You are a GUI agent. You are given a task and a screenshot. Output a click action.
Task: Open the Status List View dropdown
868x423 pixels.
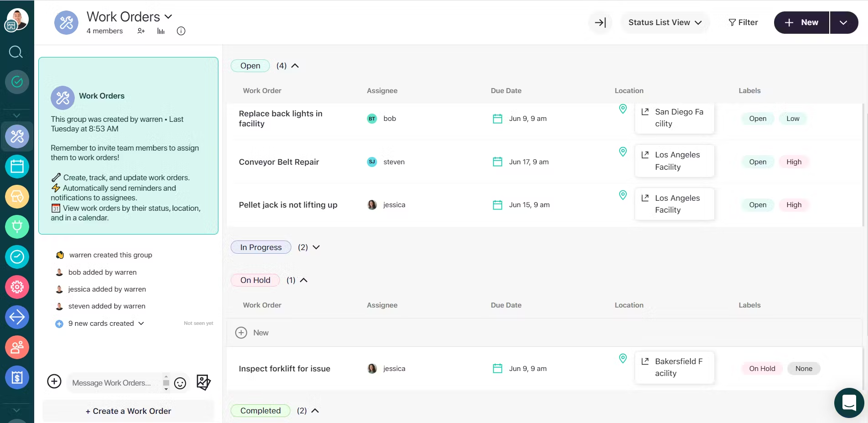point(665,22)
